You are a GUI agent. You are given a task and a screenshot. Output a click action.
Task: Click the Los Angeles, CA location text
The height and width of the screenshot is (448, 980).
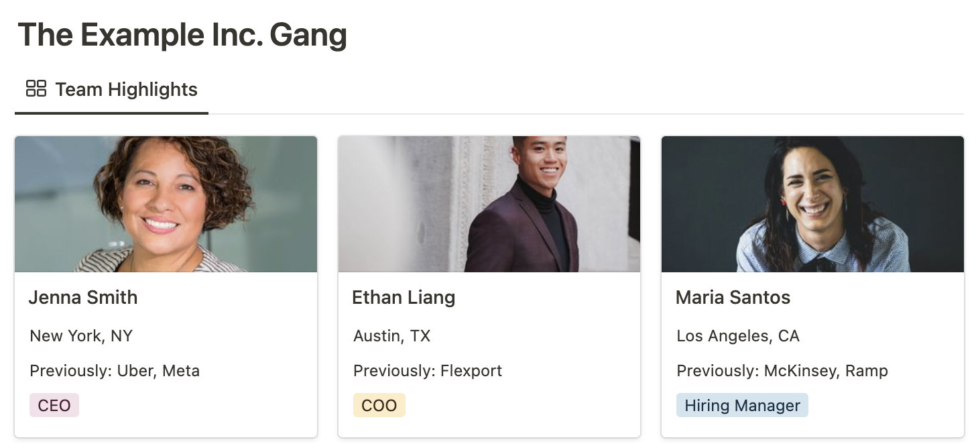coord(737,336)
